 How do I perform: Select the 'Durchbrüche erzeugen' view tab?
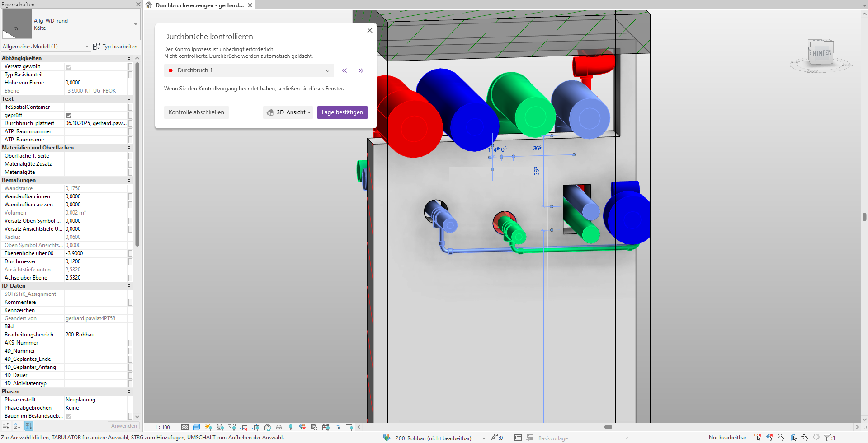coord(199,5)
